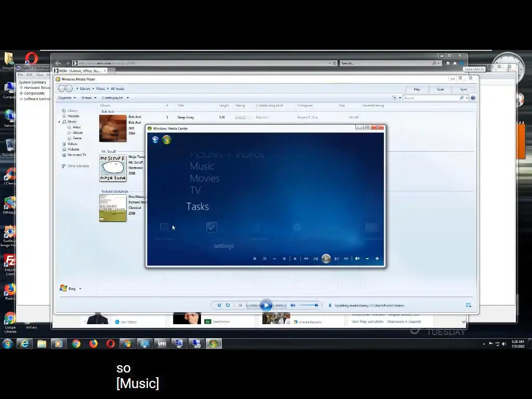
Task: Select Album under Music
Action: [78, 132]
